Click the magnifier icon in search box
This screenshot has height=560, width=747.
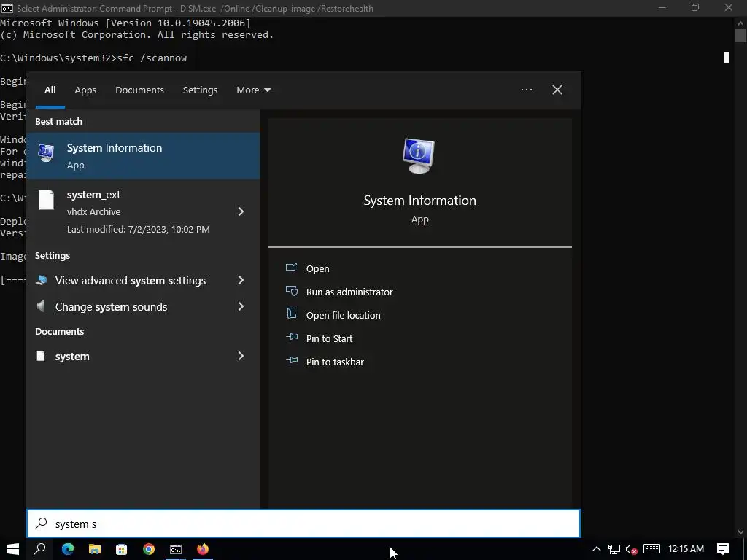42,524
